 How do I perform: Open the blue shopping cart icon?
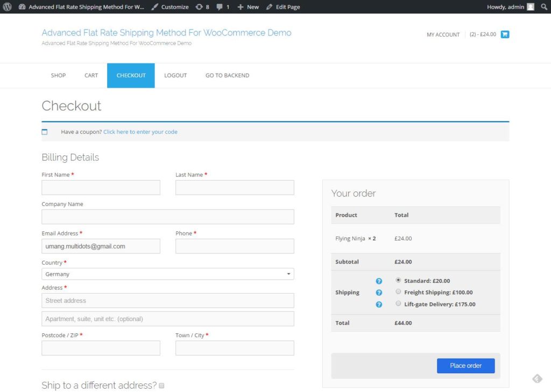point(505,34)
